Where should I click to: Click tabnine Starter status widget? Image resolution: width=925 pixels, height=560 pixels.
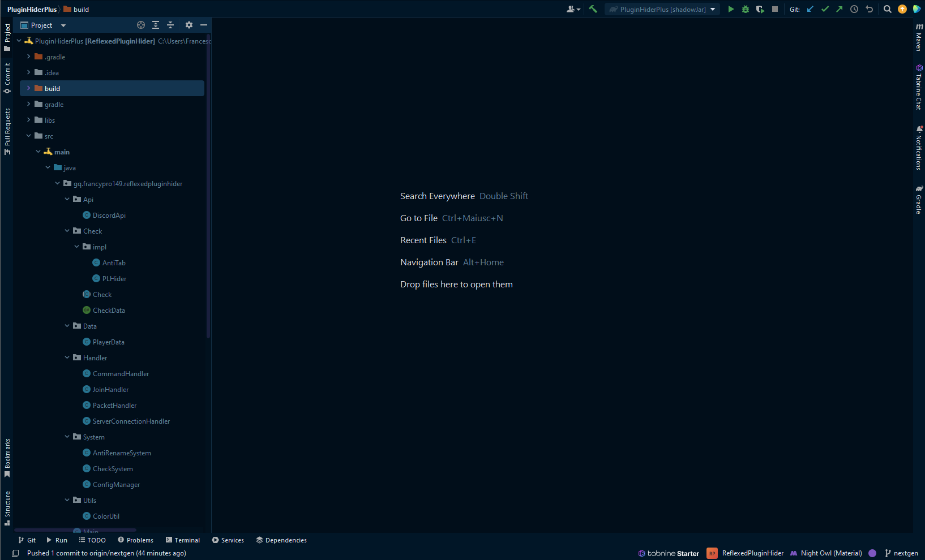coord(669,553)
